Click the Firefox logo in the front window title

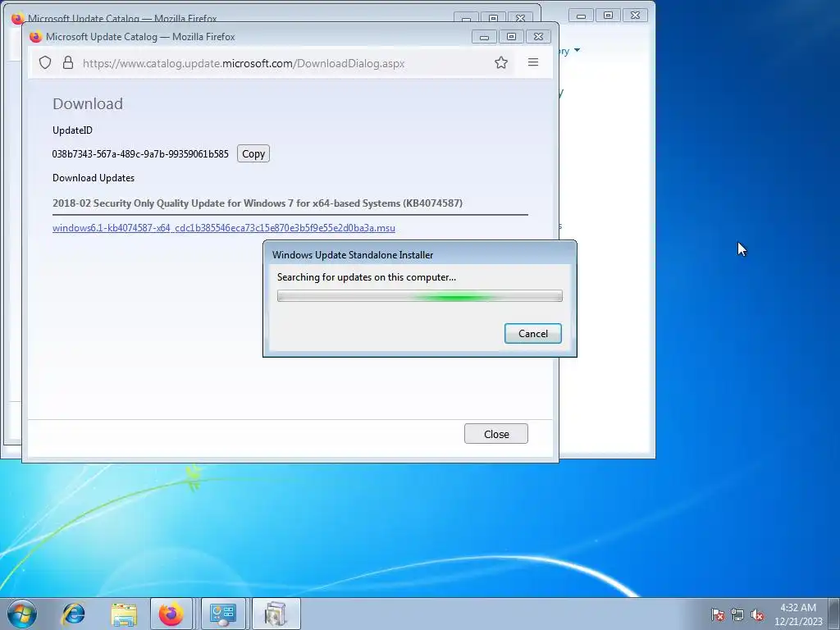(x=36, y=36)
